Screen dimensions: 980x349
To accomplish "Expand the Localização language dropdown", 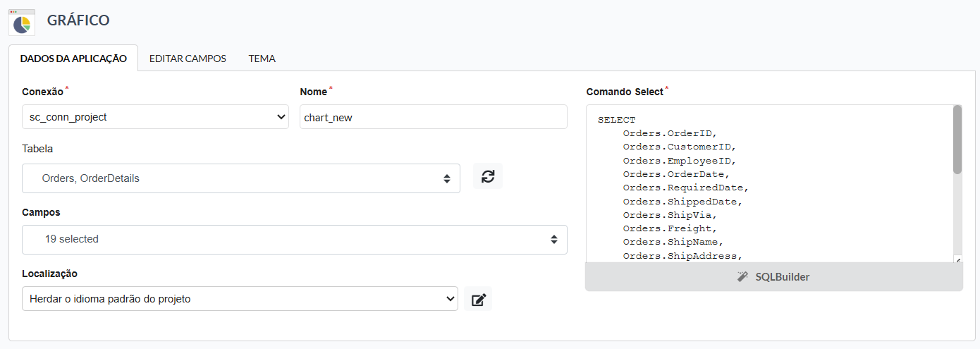I will tap(240, 299).
